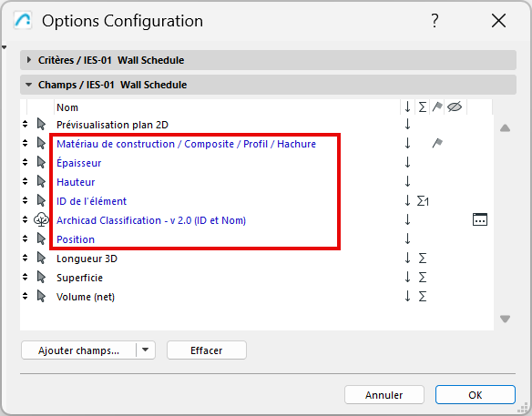532x416 pixels.
Task: Change sort order arrow for Épaisseur
Action: (x=407, y=162)
